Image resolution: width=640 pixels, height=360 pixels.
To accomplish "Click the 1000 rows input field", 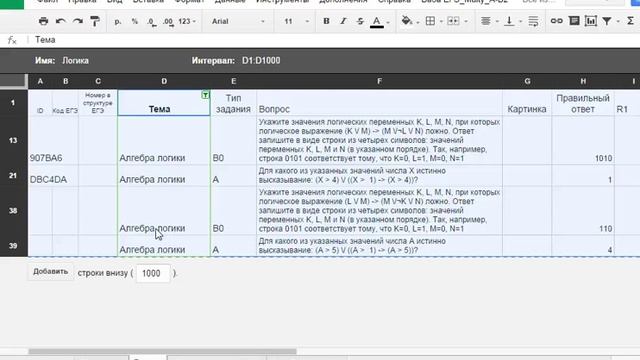I will click(x=153, y=273).
